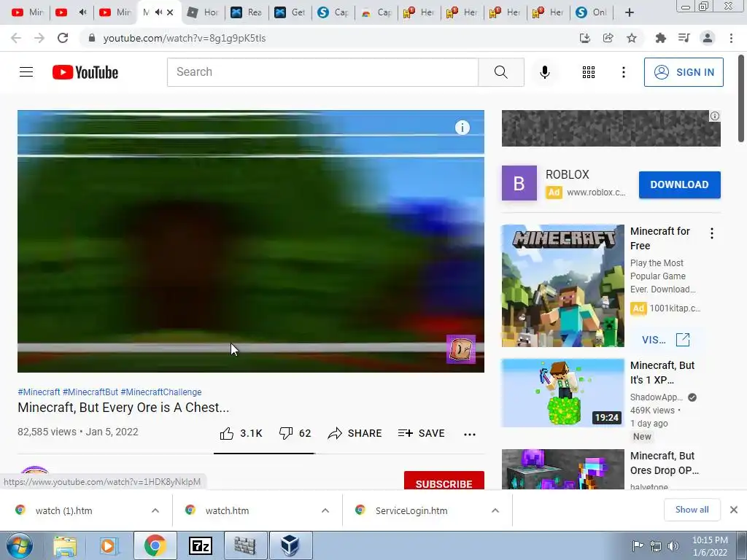
Task: Close the downloads bar
Action: point(734,510)
